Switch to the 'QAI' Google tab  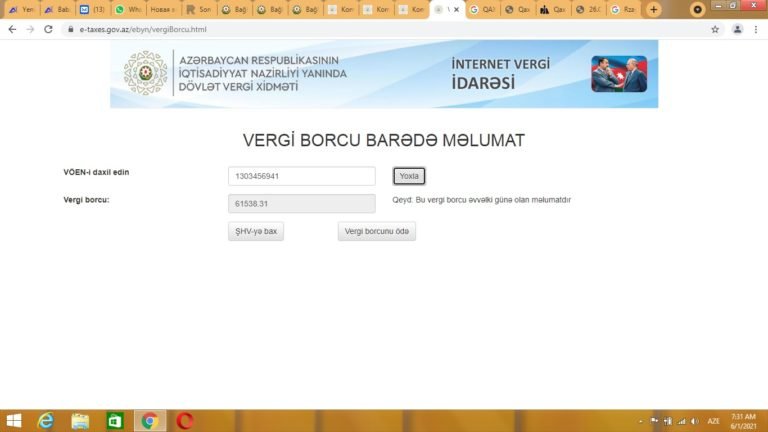[482, 9]
